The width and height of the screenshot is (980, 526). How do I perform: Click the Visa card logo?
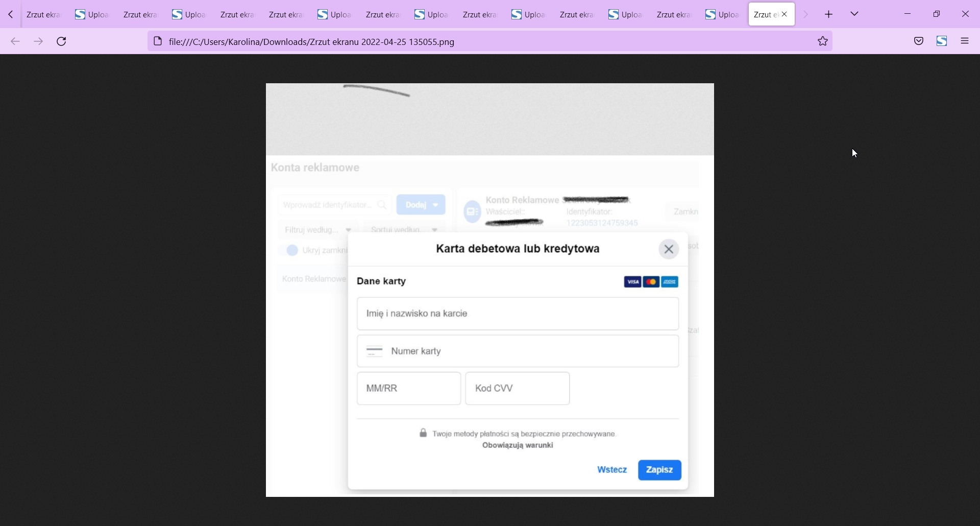pos(632,282)
